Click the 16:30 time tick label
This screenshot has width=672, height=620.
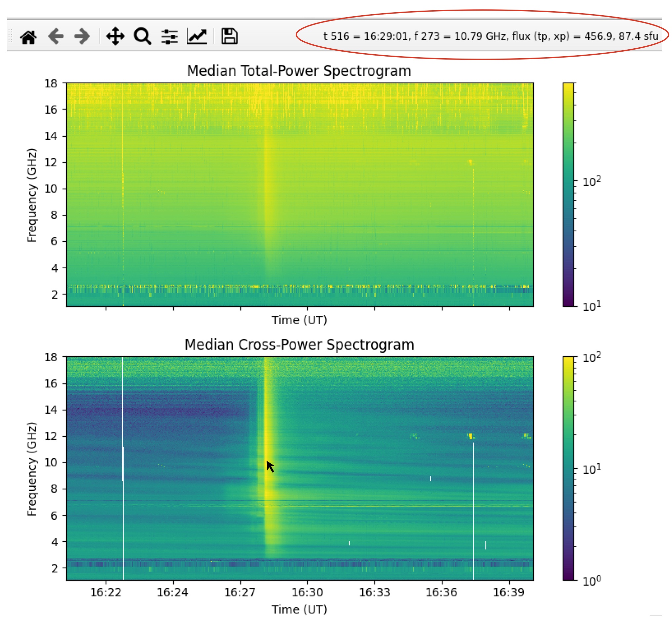pos(307,593)
